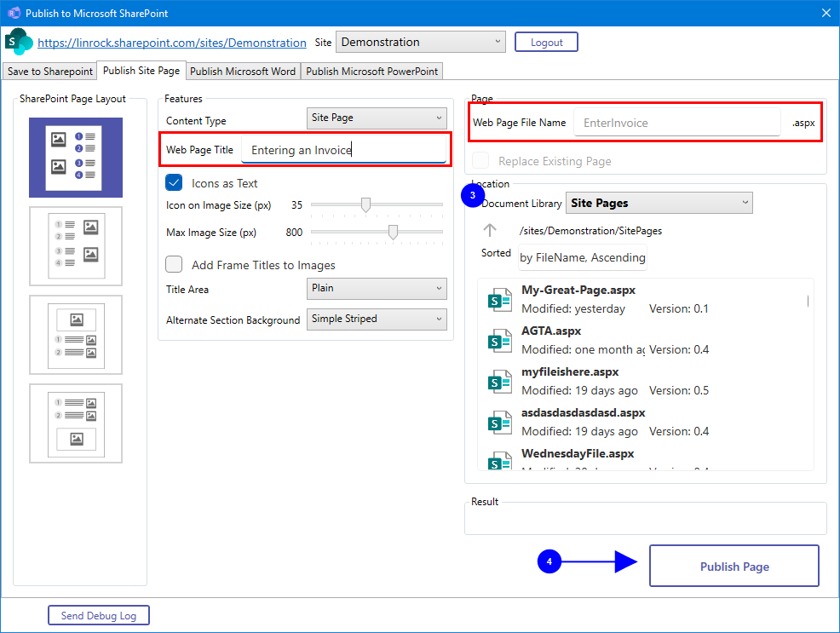This screenshot has width=840, height=633.
Task: Adjust the Max Image Size slider handle
Action: (393, 232)
